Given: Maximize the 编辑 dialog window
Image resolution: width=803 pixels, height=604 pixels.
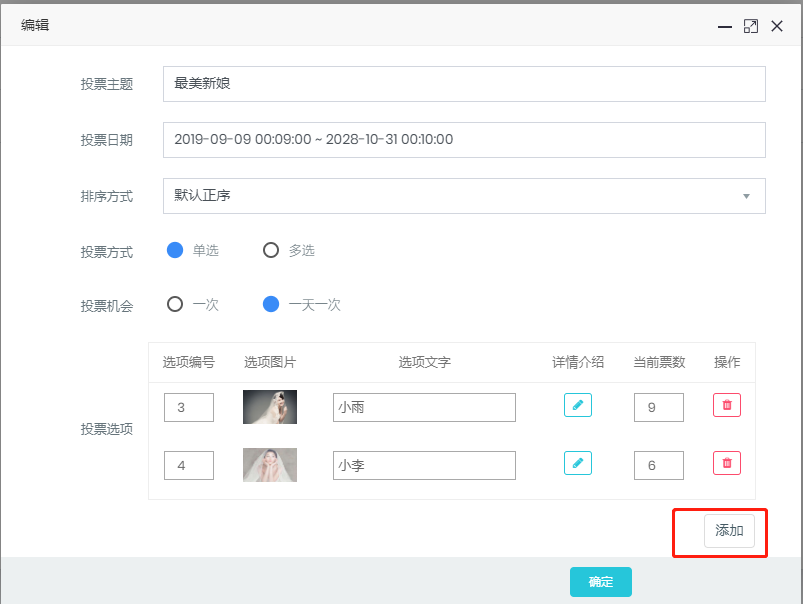Looking at the screenshot, I should 751,26.
